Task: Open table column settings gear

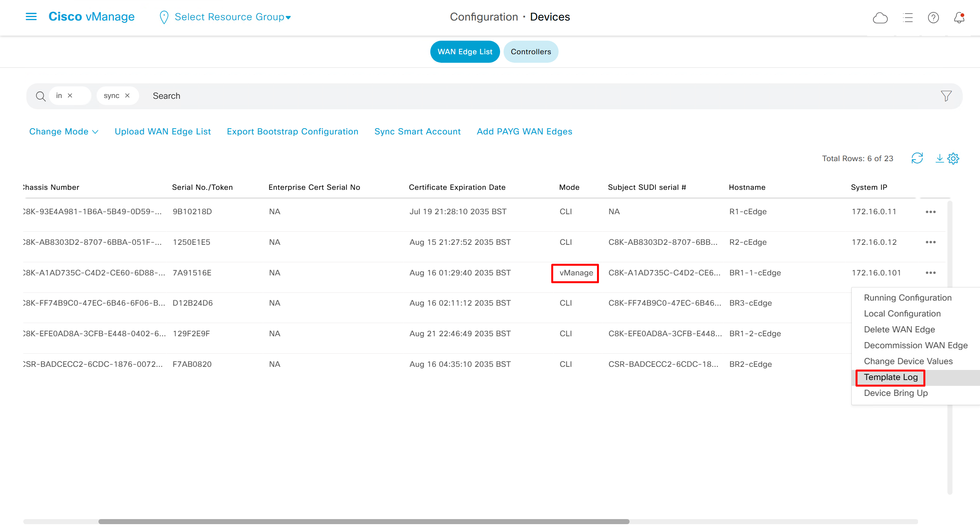Action: pyautogui.click(x=953, y=158)
